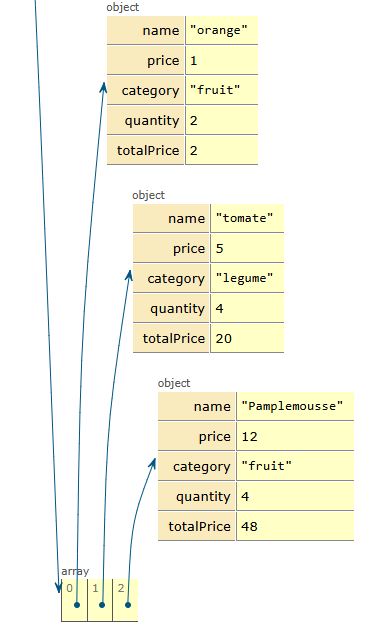Screen dimensions: 385x638
Task: Click array cell with index 0
Action: 74,600
